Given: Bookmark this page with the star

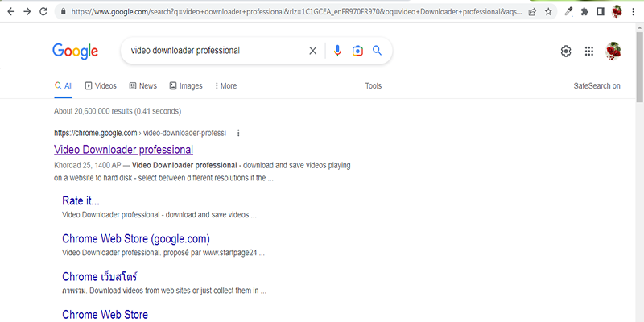Looking at the screenshot, I should click(548, 12).
